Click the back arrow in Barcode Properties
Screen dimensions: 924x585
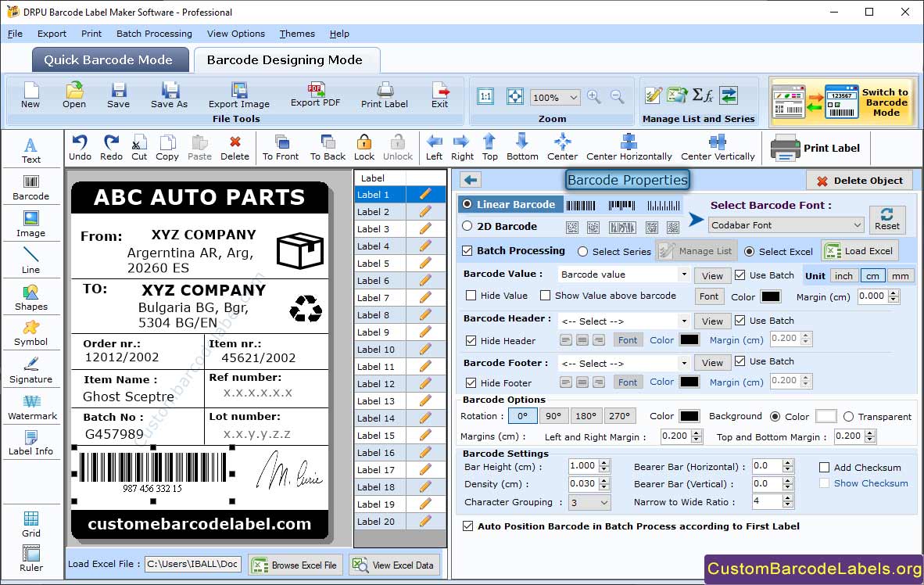pyautogui.click(x=471, y=180)
